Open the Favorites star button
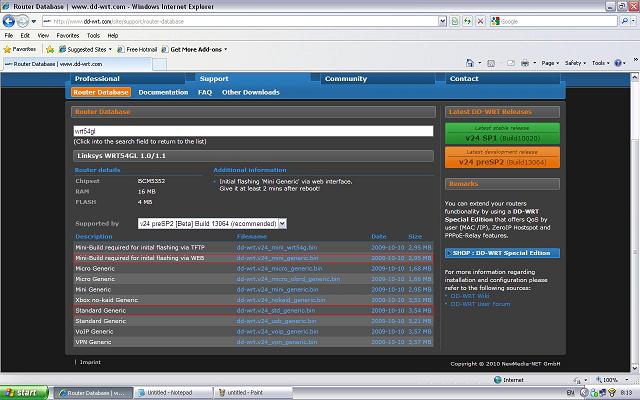The width and height of the screenshot is (640, 400). coord(22,48)
